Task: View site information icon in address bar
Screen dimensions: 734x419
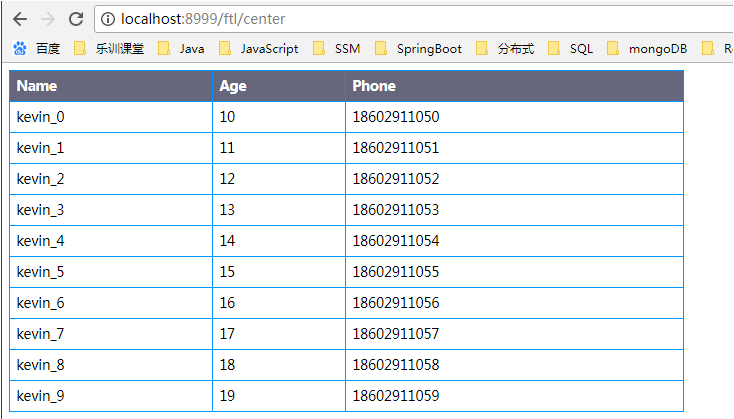Action: tap(108, 19)
